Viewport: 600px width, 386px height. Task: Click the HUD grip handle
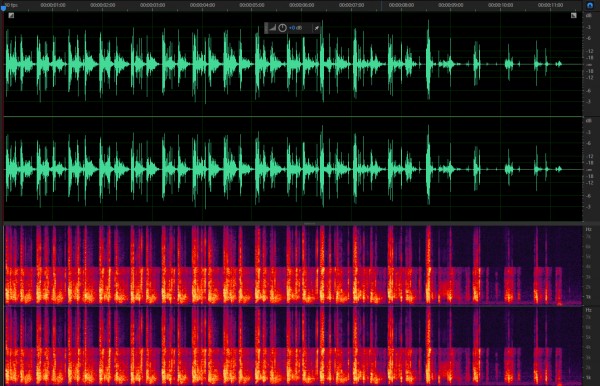point(266,28)
